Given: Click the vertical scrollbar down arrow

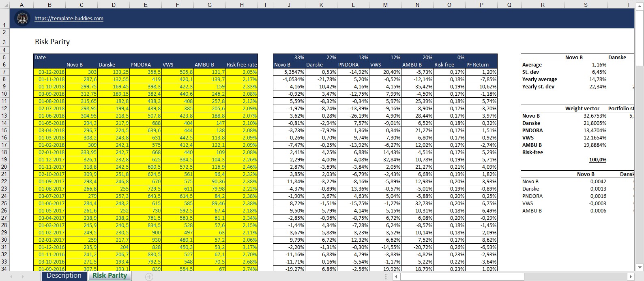Looking at the screenshot, I should [x=639, y=267].
